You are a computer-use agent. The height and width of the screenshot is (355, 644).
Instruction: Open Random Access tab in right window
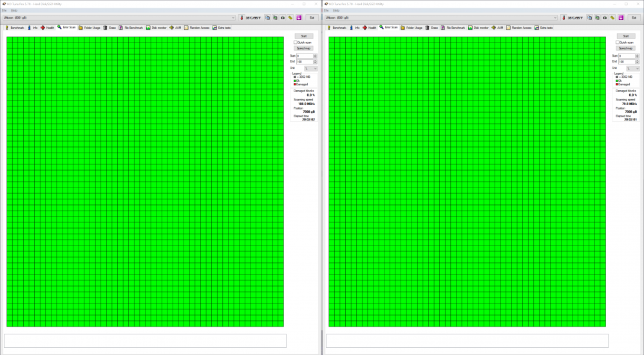coord(518,28)
